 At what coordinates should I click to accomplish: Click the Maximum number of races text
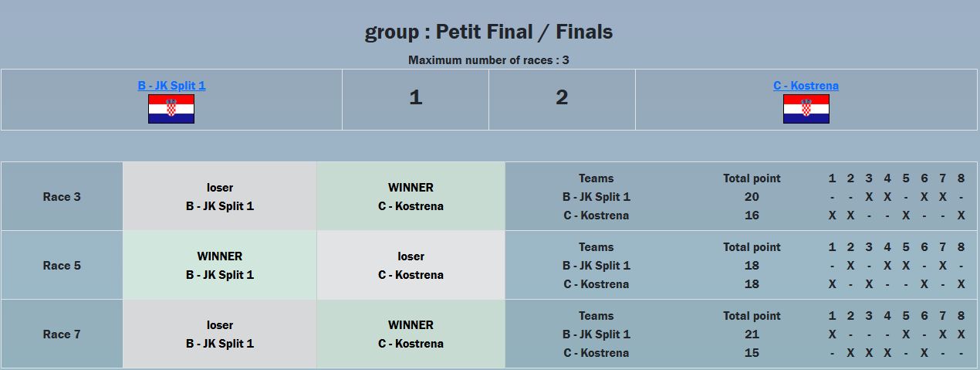click(x=489, y=59)
